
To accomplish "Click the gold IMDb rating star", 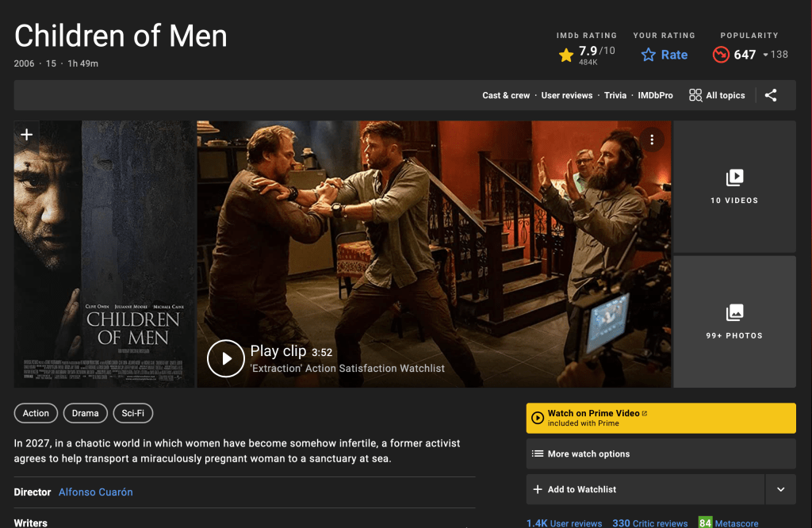I will coord(565,55).
